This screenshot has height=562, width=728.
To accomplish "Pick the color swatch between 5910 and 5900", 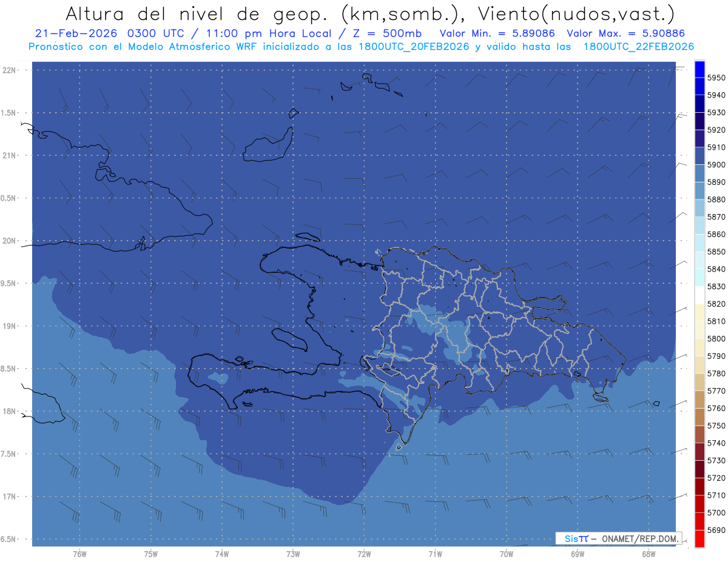I will point(699,156).
